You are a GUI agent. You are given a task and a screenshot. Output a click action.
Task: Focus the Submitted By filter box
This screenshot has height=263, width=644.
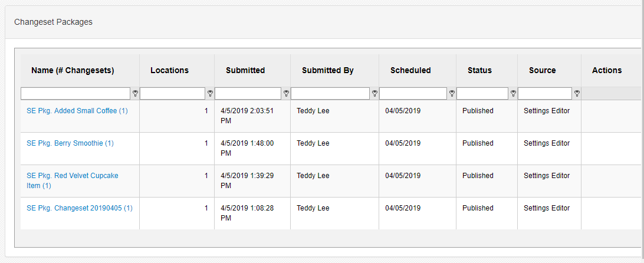pyautogui.click(x=330, y=94)
